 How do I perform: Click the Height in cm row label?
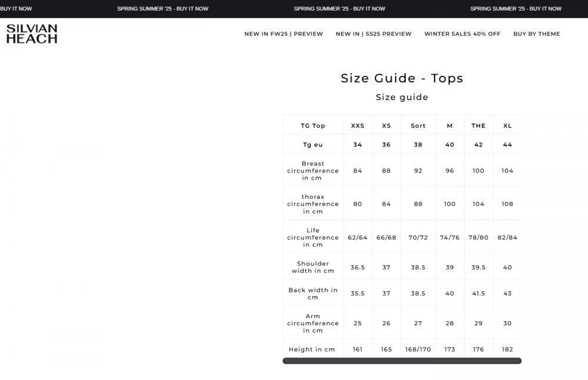312,349
